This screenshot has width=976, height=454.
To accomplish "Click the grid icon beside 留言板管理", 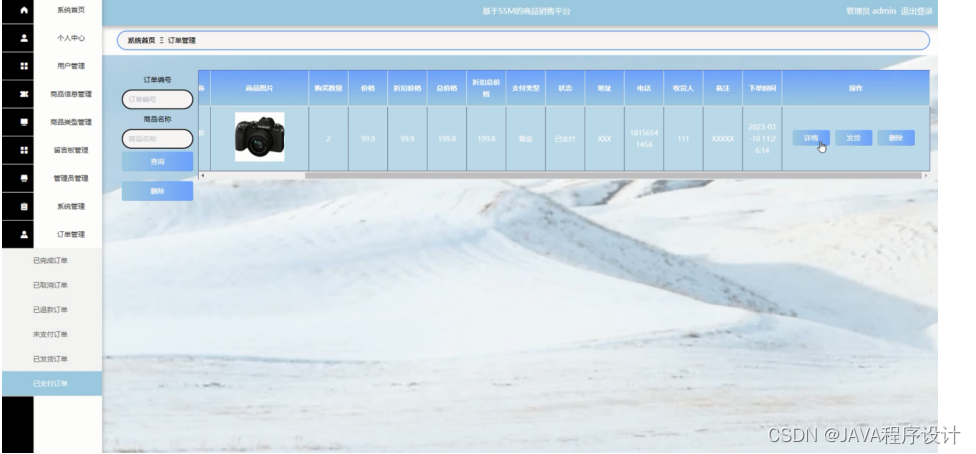I will [24, 150].
